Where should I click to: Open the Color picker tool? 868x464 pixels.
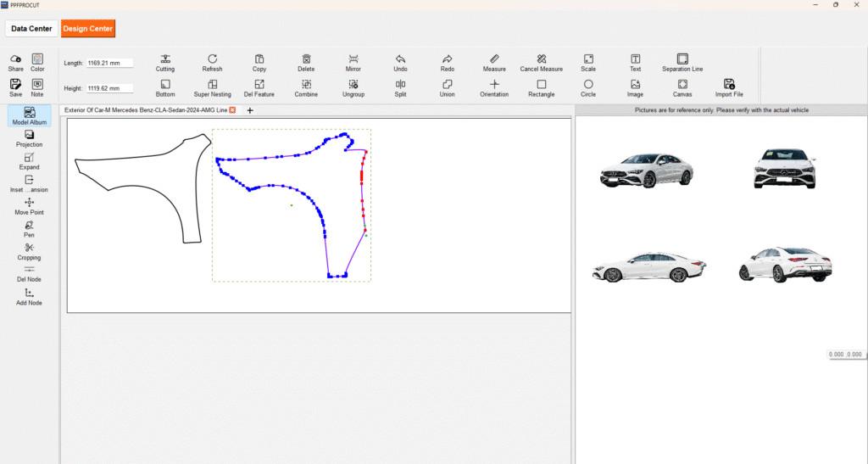37,59
